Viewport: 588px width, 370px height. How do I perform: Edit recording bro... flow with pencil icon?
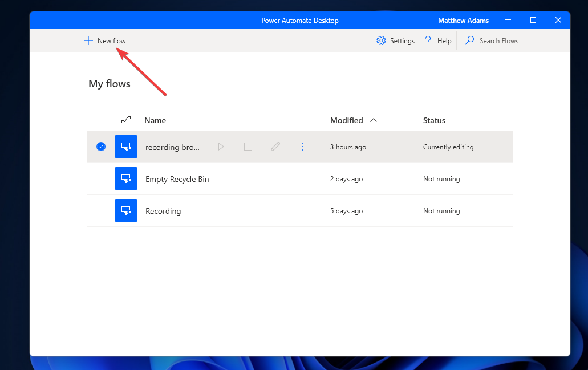pyautogui.click(x=275, y=147)
